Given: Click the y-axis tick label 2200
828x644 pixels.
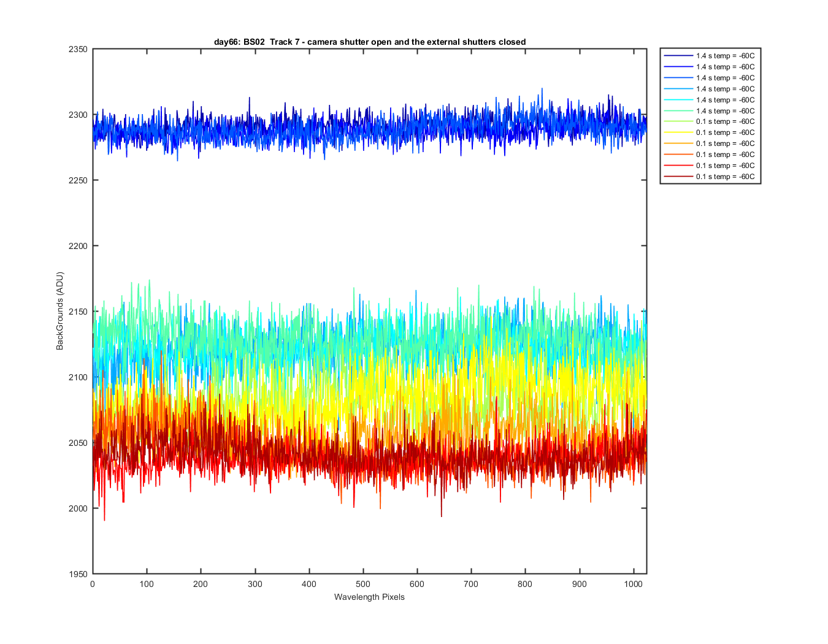Looking at the screenshot, I should 78,246.
